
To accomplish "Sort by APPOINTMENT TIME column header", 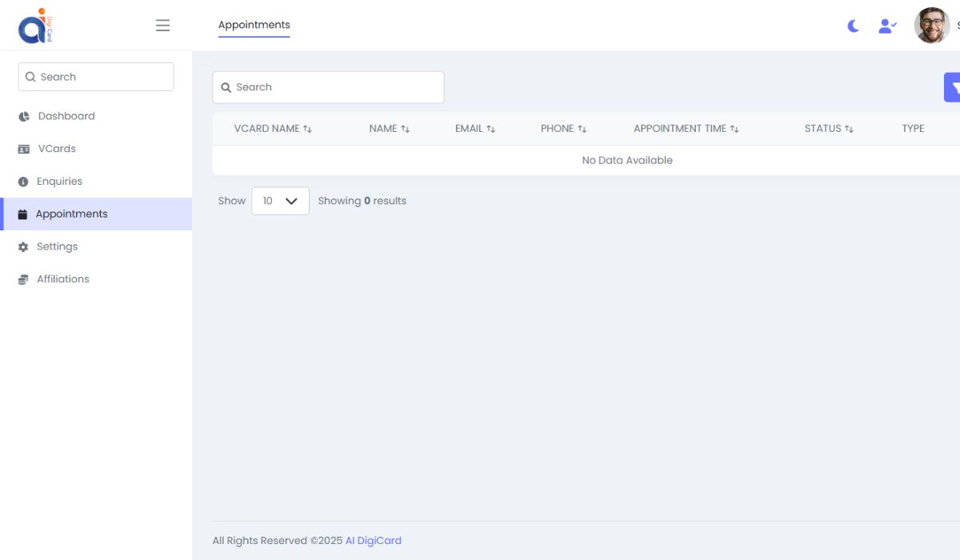I will tap(686, 128).
